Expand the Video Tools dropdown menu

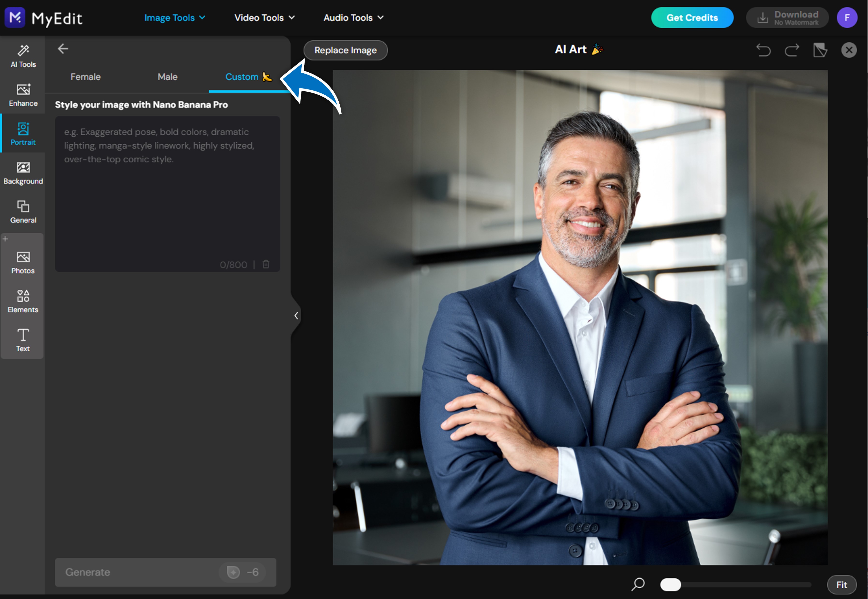264,18
